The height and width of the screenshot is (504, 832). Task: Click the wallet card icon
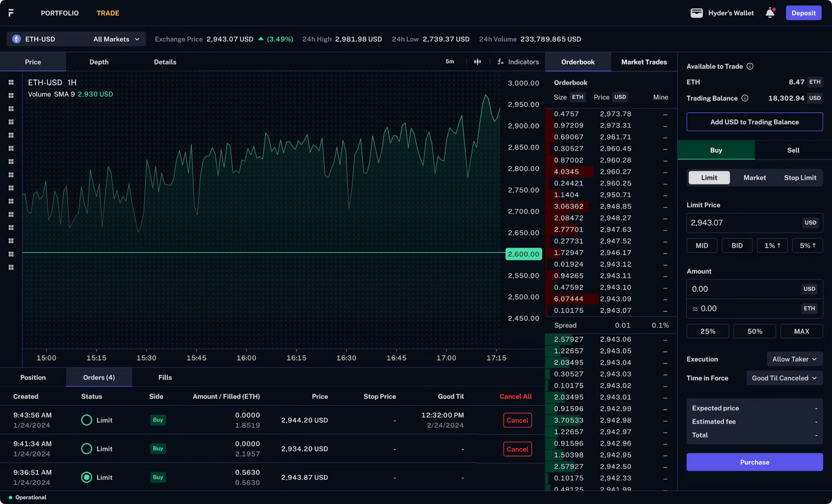[696, 13]
